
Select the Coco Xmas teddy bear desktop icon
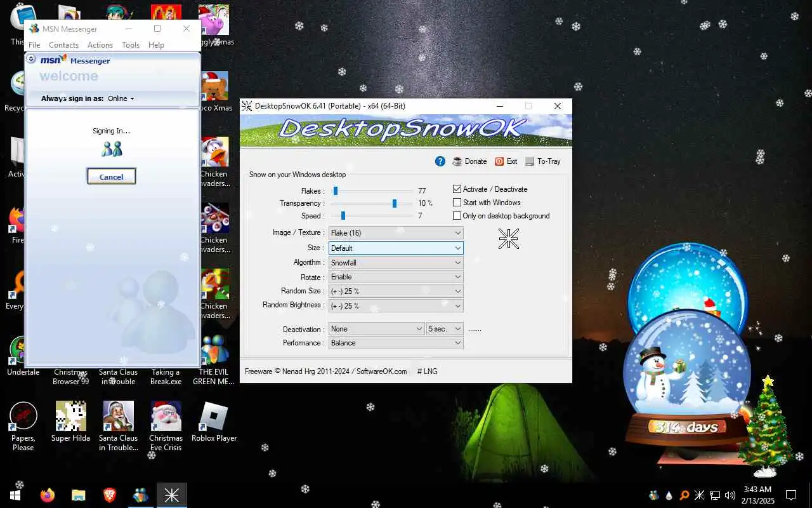214,92
